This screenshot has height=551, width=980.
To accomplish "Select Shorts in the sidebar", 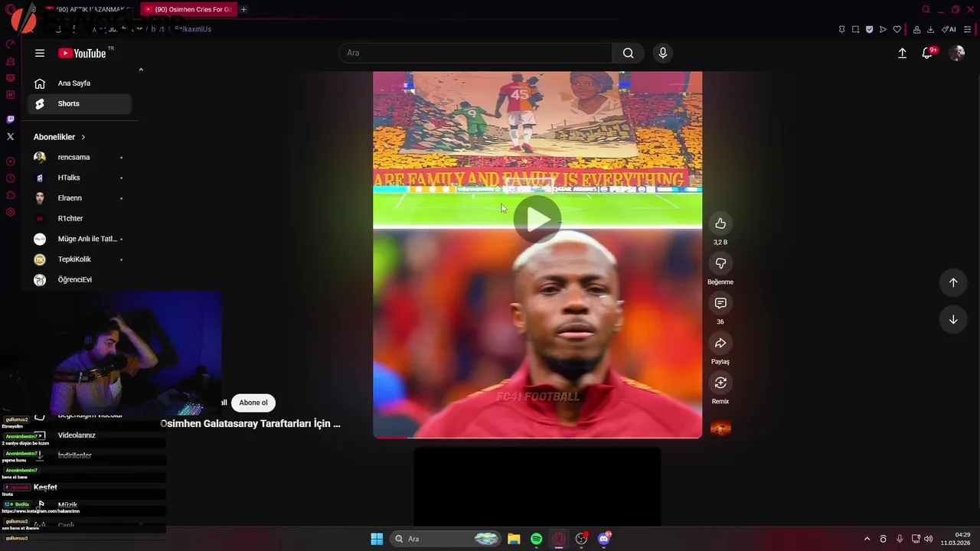I will click(80, 104).
